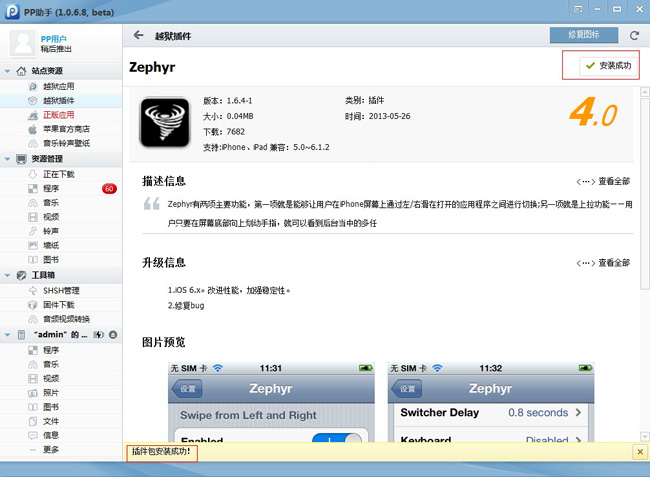Open 音频视频转换 tool

(x=65, y=319)
